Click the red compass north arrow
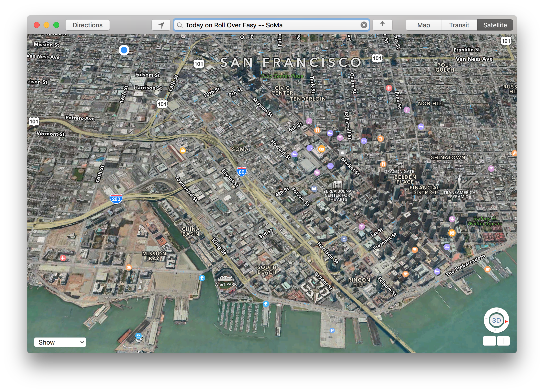544x392 pixels. pyautogui.click(x=507, y=321)
